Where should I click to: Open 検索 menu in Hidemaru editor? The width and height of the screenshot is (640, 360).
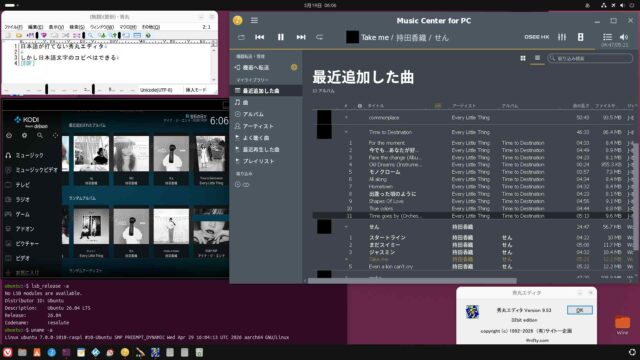[x=77, y=27]
